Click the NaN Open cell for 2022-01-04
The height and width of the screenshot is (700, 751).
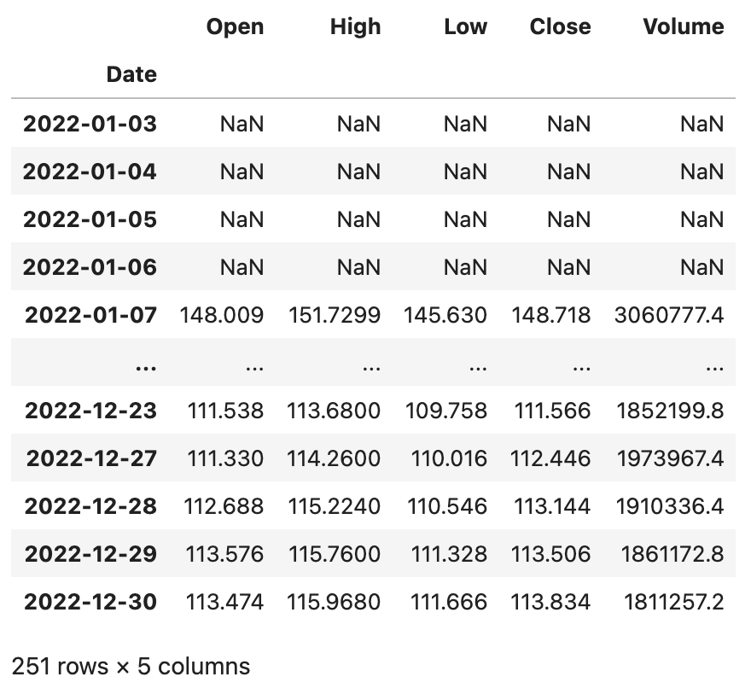pyautogui.click(x=242, y=172)
